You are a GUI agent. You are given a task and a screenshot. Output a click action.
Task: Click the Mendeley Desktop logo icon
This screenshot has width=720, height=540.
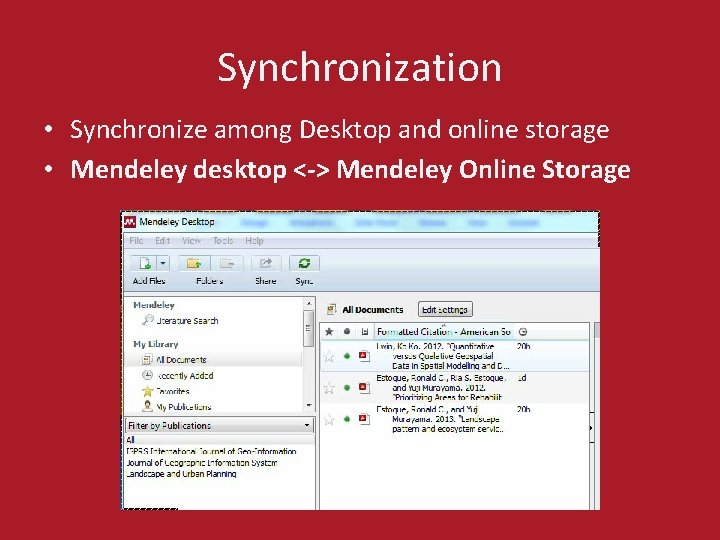130,222
